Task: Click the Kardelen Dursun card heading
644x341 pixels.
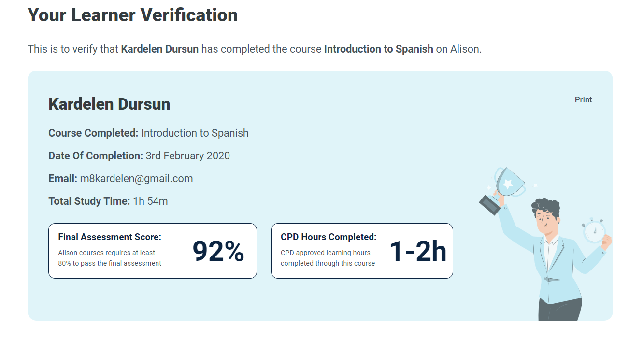Action: point(109,104)
